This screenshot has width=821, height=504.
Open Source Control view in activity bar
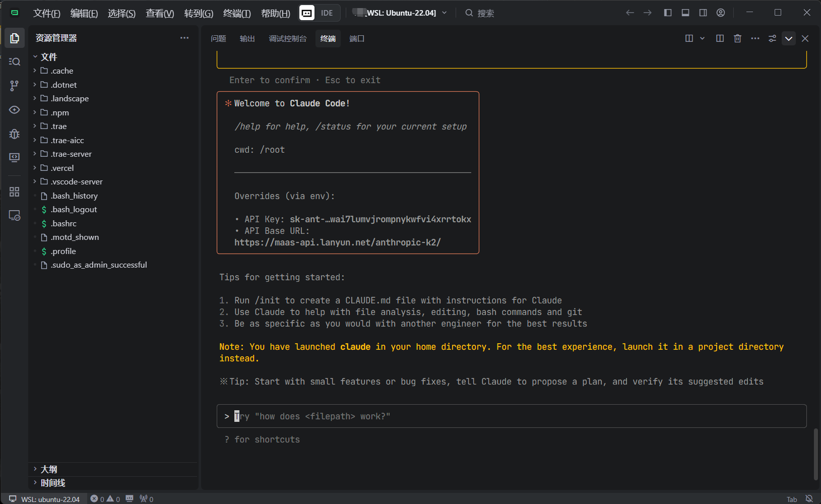[x=15, y=86]
